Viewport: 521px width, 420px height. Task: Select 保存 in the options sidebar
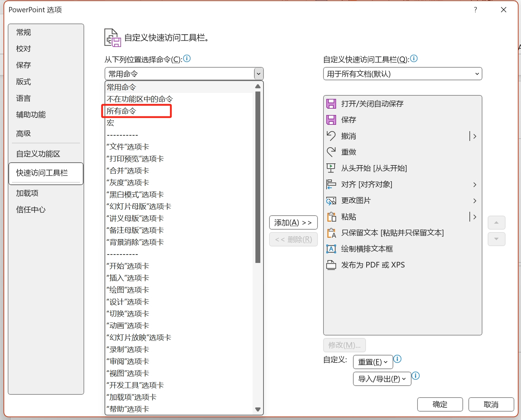[46, 65]
